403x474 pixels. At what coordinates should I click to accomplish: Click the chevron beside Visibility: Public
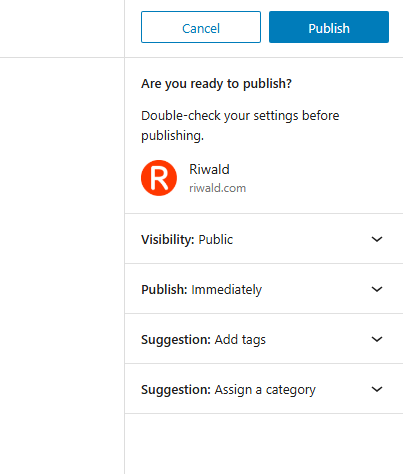point(377,239)
